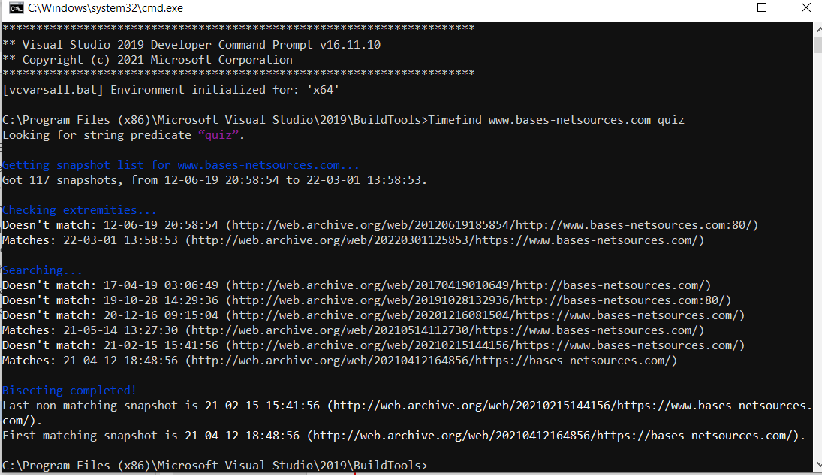Click the vertical scrollbar track

click(814, 250)
